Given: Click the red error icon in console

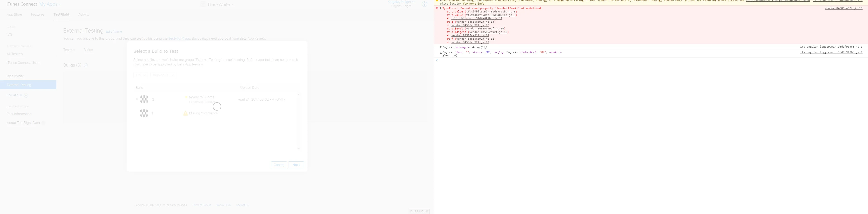Looking at the screenshot, I should [437, 8].
